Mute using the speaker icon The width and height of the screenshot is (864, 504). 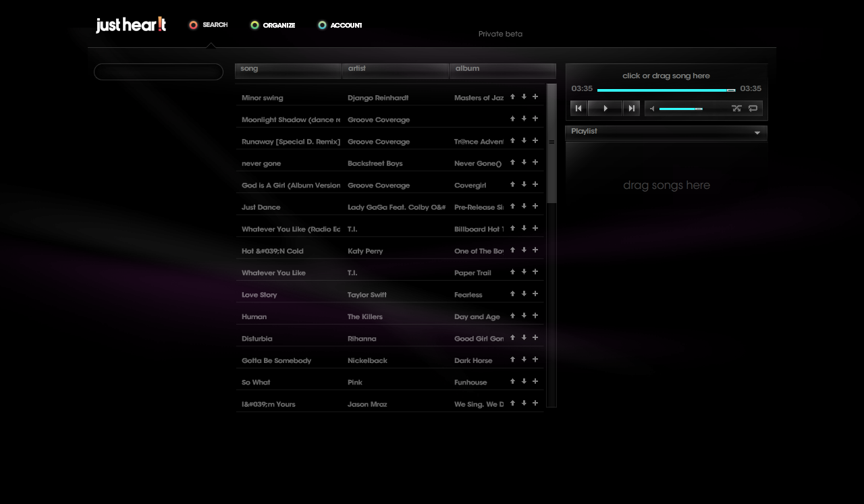pyautogui.click(x=652, y=109)
